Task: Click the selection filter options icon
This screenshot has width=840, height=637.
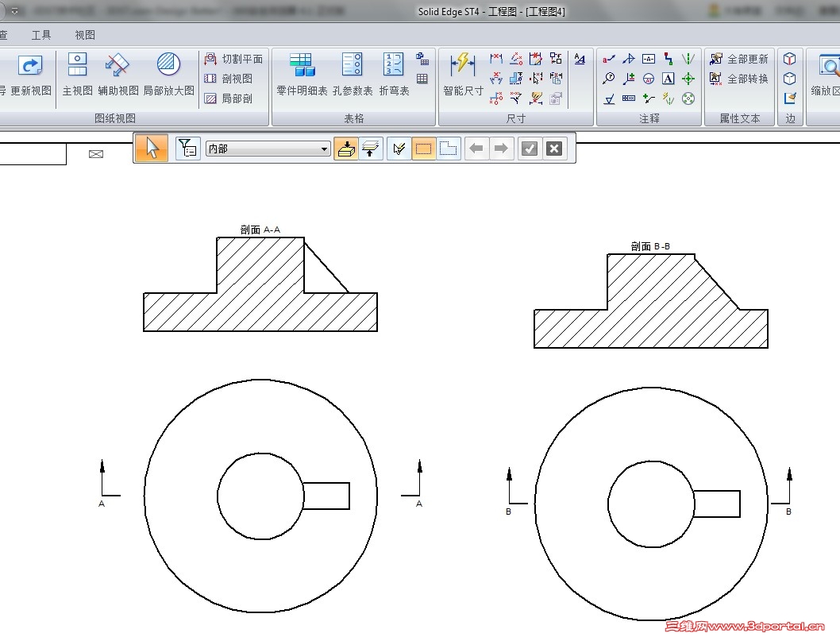Action: pos(187,149)
